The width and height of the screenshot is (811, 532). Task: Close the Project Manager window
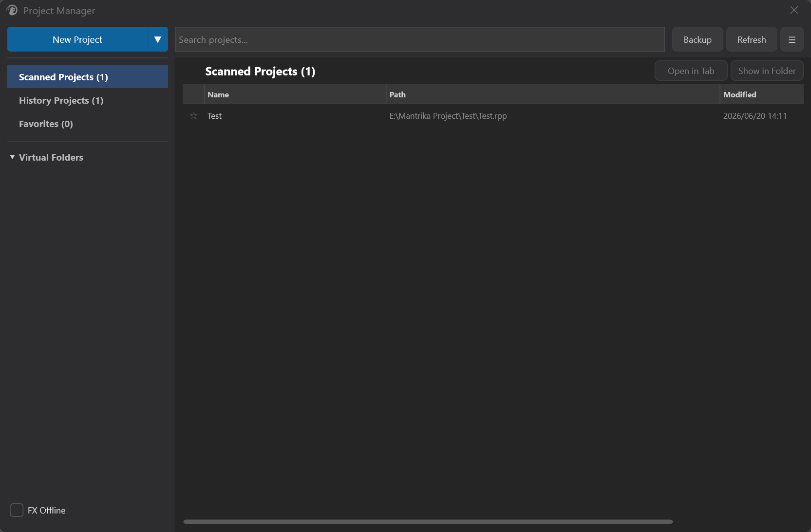(x=794, y=10)
